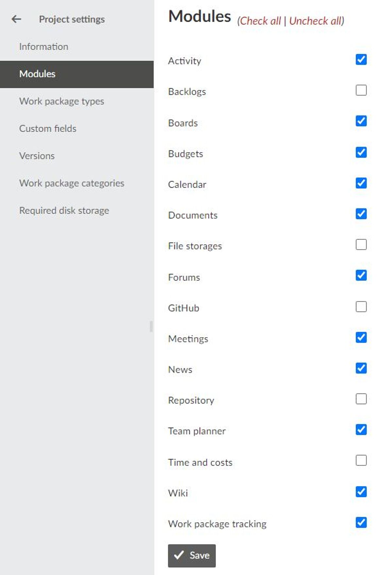Go to Custom fields settings
Viewport: 392px width, 575px height.
coord(48,129)
